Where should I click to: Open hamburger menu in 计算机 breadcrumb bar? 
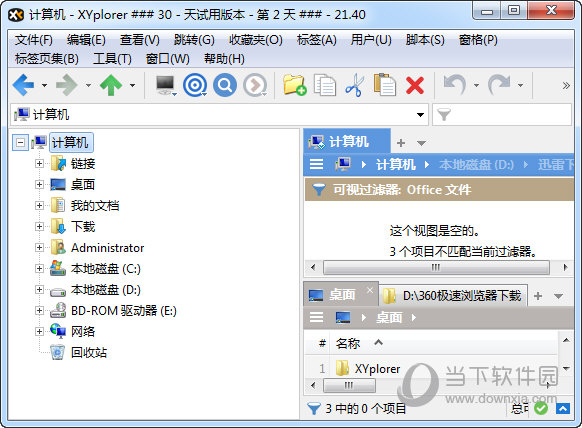316,164
